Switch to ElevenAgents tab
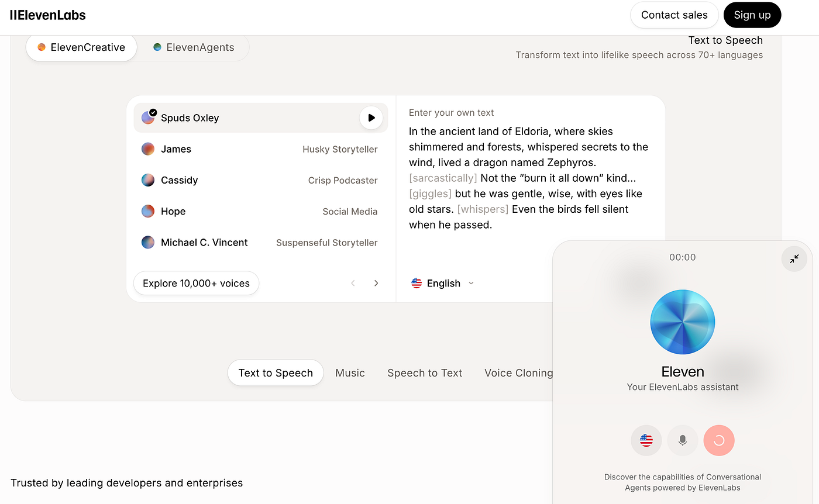 tap(194, 47)
